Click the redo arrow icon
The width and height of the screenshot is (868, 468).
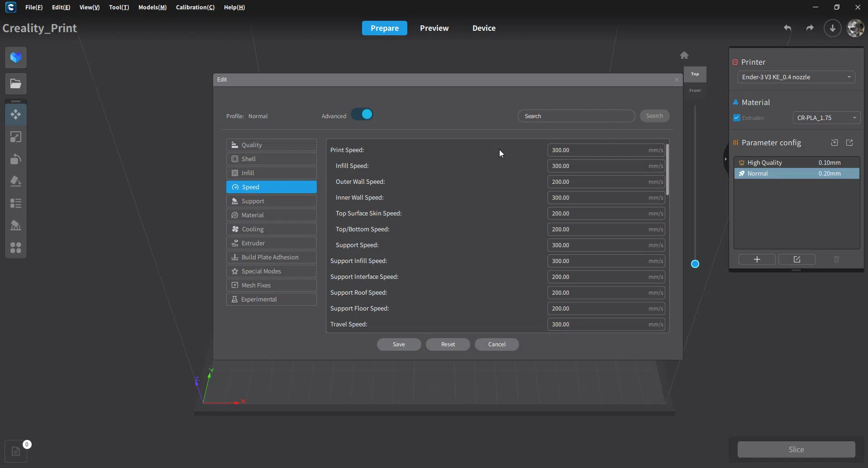(810, 28)
